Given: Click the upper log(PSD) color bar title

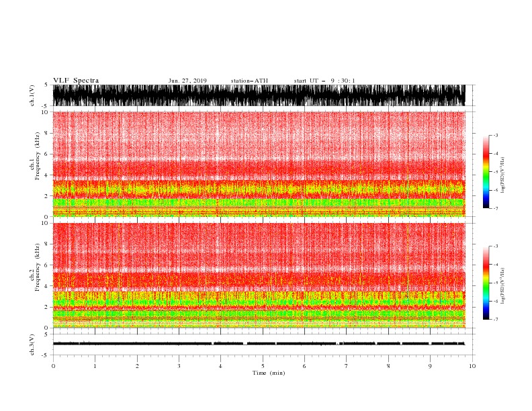Looking at the screenshot, I should [x=503, y=175].
